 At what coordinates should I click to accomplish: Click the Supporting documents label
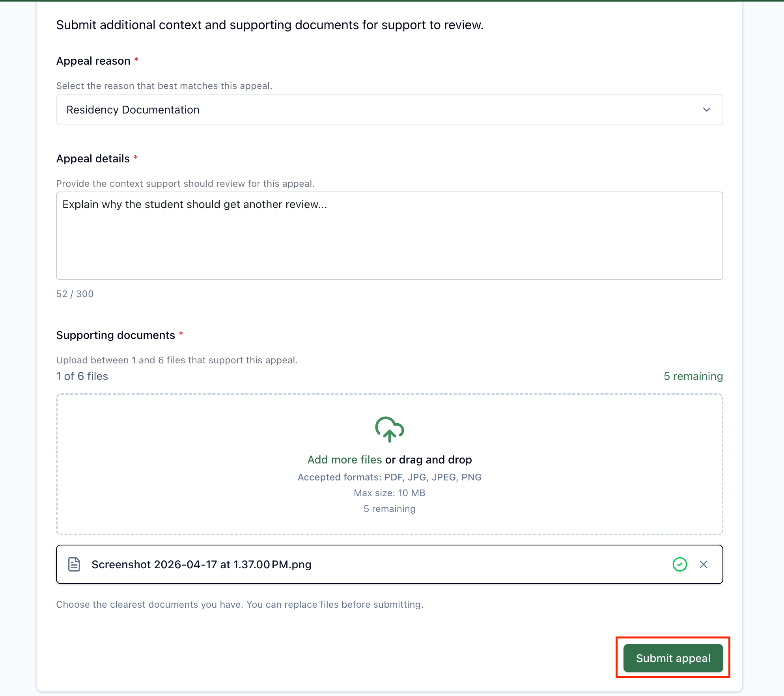point(116,335)
